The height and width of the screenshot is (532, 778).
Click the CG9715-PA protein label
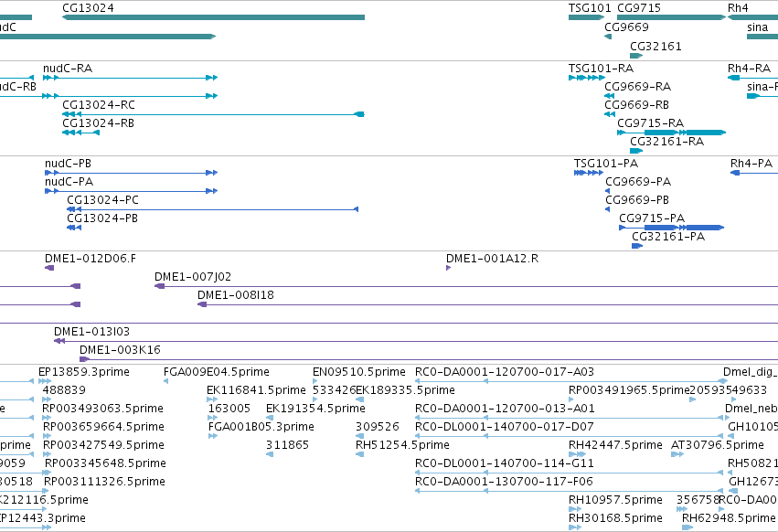click(x=652, y=218)
